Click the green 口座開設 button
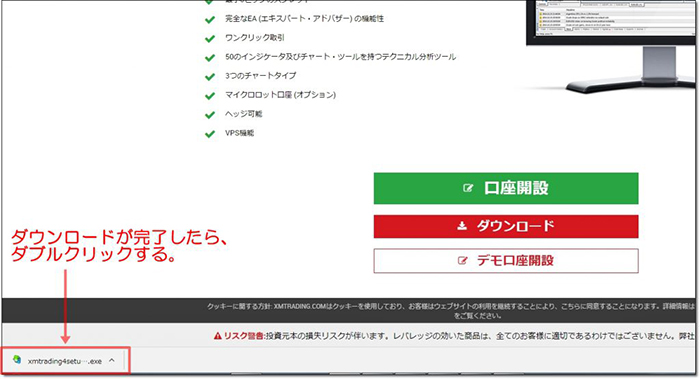 pos(506,188)
